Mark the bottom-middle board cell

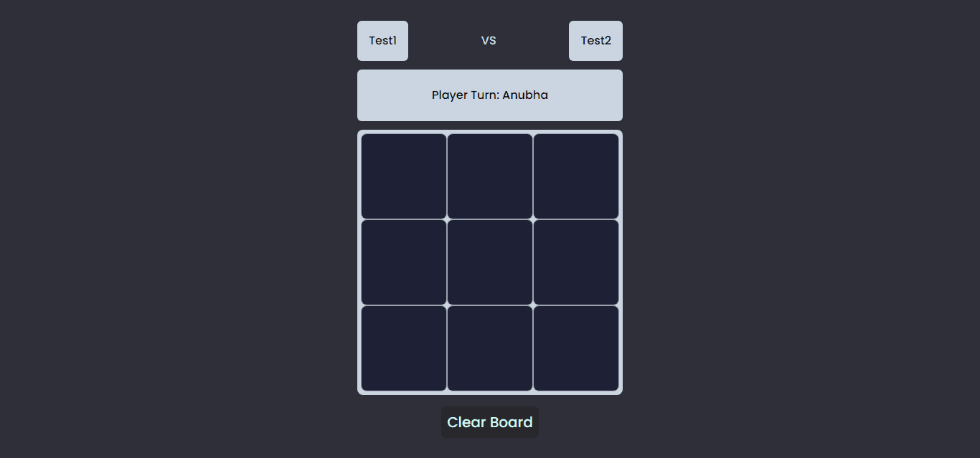[x=490, y=348]
